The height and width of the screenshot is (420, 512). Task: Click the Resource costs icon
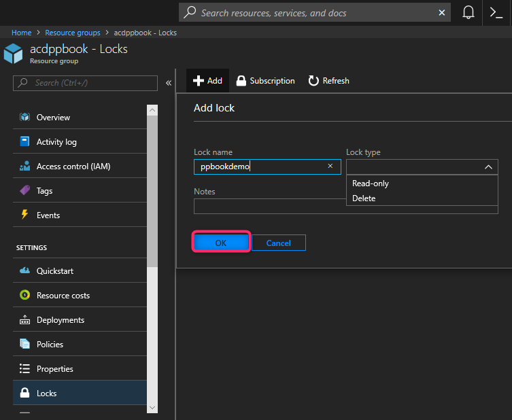[25, 296]
